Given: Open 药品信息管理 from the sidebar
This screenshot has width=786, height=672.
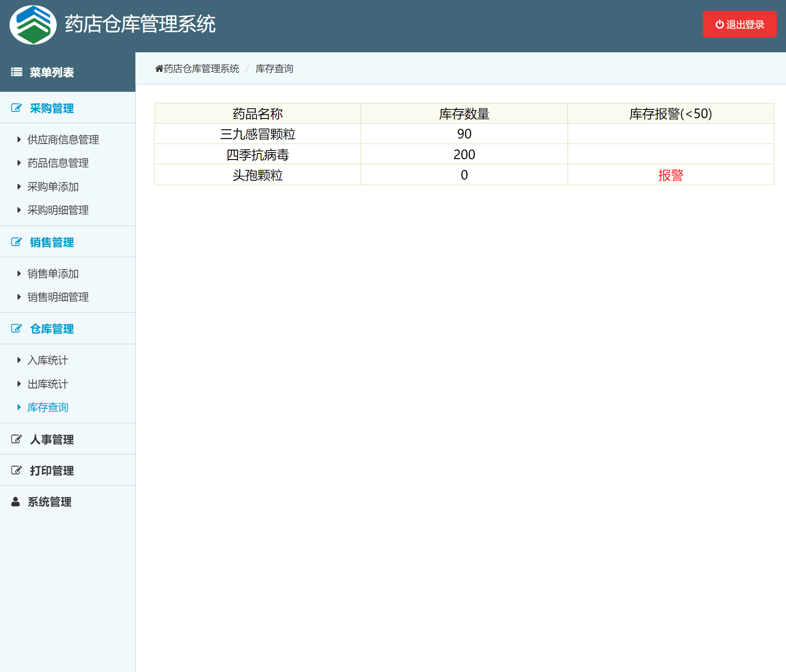Looking at the screenshot, I should coord(58,163).
